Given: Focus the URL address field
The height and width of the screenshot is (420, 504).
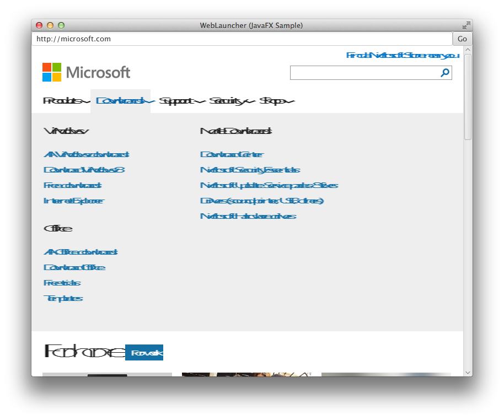Looking at the screenshot, I should 242,39.
